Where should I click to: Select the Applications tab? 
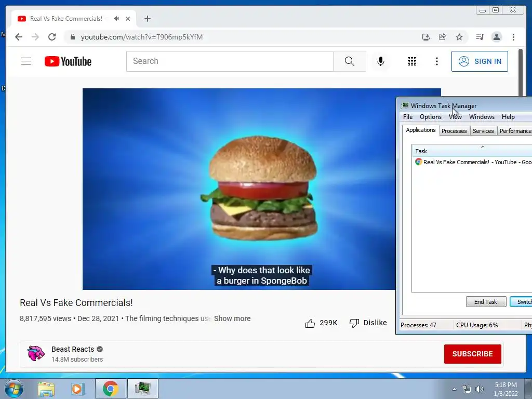click(x=421, y=130)
